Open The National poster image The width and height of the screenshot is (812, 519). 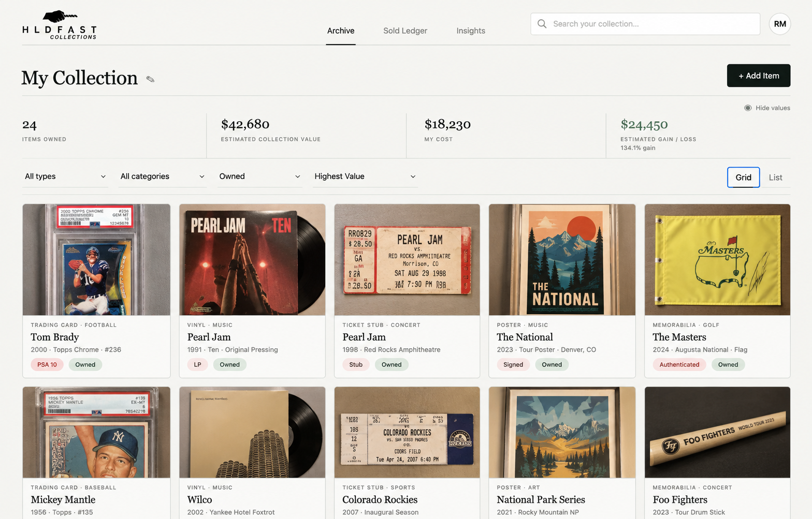click(x=562, y=260)
